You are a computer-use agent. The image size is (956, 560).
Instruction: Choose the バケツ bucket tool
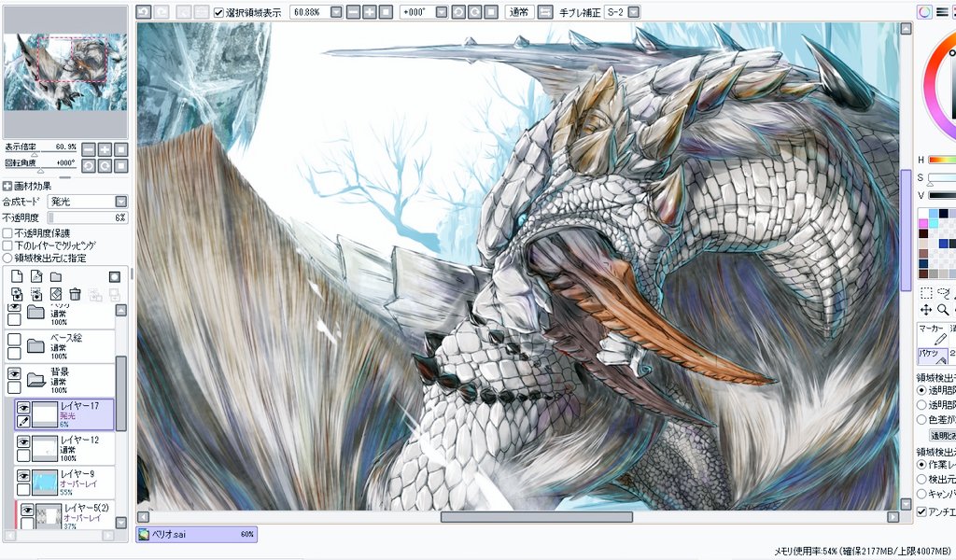(933, 356)
